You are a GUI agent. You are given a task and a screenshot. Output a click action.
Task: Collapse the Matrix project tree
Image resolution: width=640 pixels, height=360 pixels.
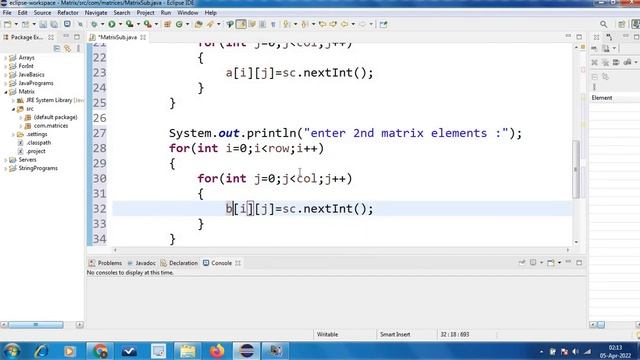pos(6,92)
